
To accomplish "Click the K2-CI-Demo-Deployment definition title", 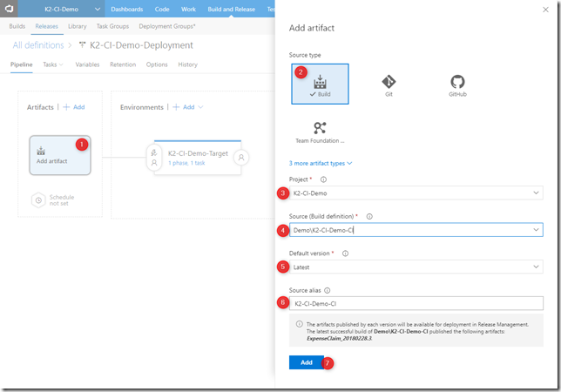I will 141,45.
